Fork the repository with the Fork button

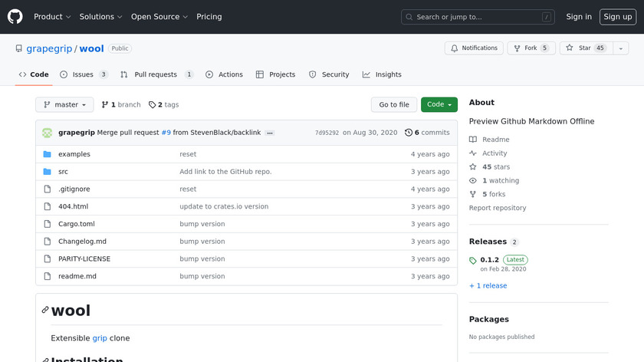531,48
